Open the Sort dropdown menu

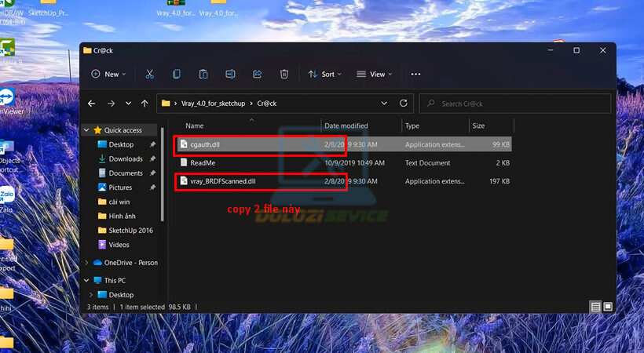(x=326, y=74)
